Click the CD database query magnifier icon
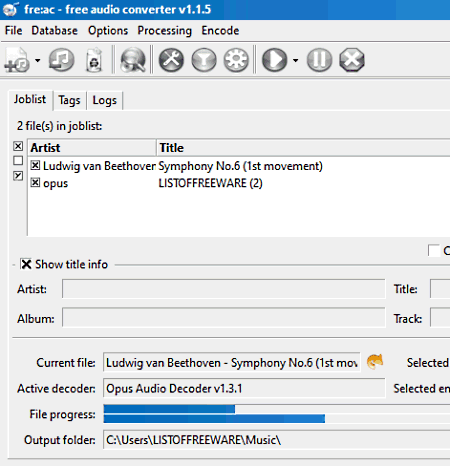 [x=133, y=60]
